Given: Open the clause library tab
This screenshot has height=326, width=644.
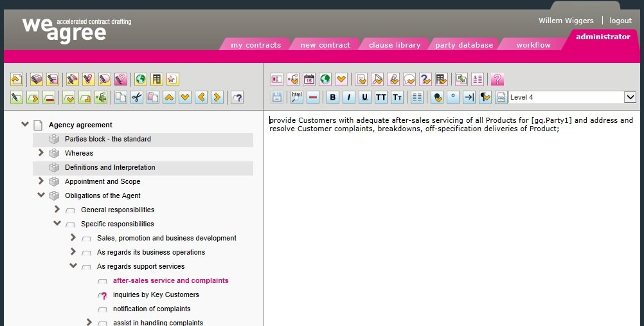Looking at the screenshot, I should (x=394, y=45).
